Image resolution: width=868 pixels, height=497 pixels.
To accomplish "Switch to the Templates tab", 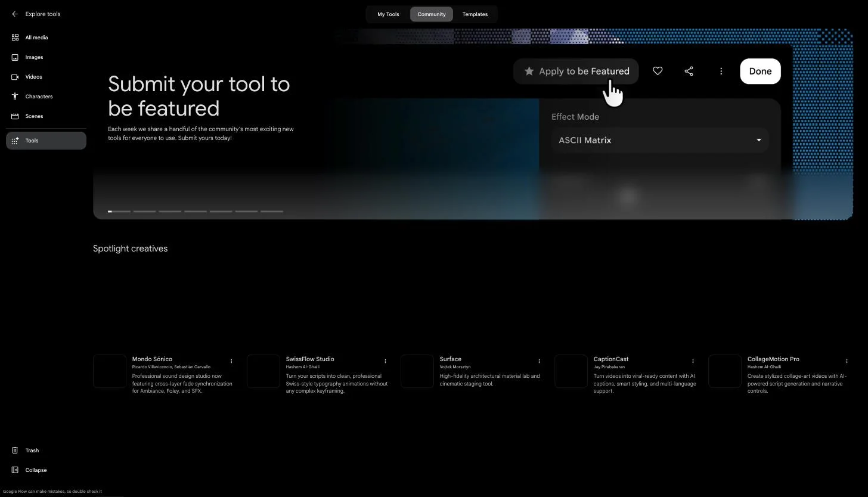I will [475, 14].
